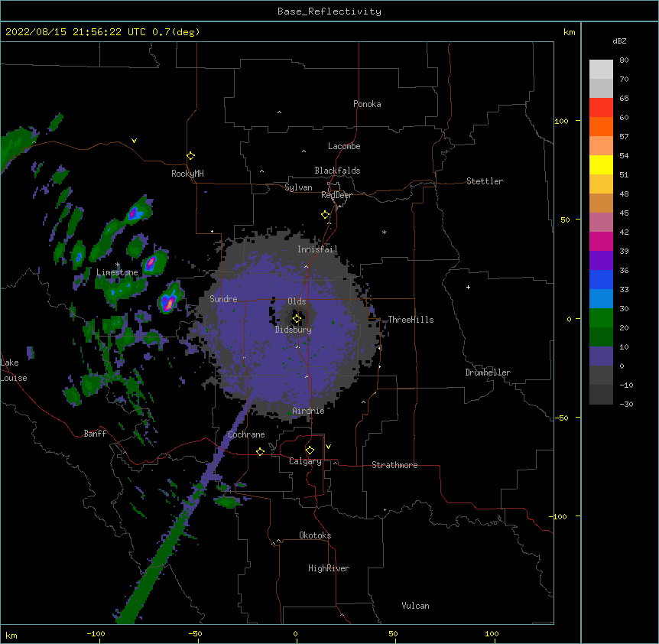Click the Calgary label
Image resolution: width=659 pixels, height=644 pixels.
pyautogui.click(x=305, y=461)
